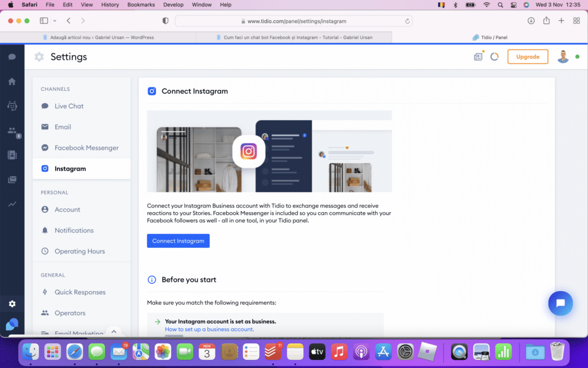Viewport: 588px width, 368px height.
Task: Select Live Chat channel settings
Action: (x=82, y=106)
